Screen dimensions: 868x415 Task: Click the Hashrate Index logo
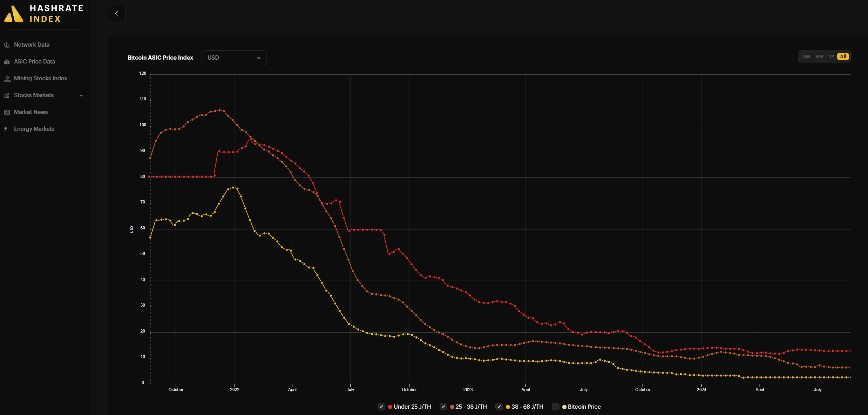pos(43,14)
